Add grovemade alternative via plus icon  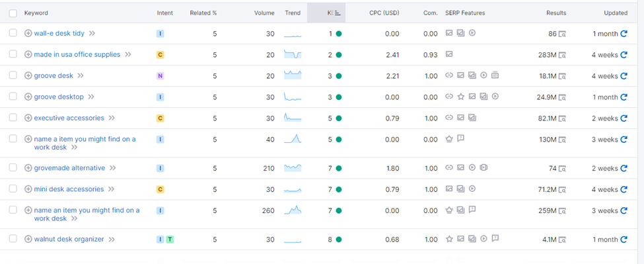(28, 168)
